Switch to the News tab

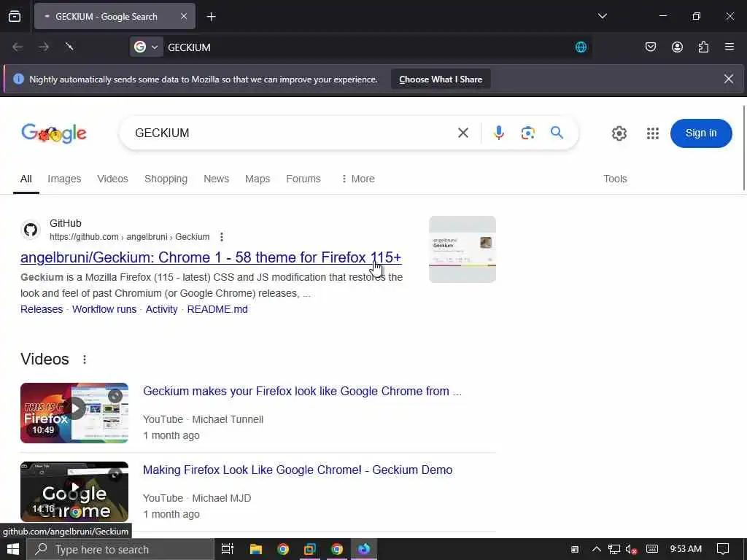click(216, 179)
